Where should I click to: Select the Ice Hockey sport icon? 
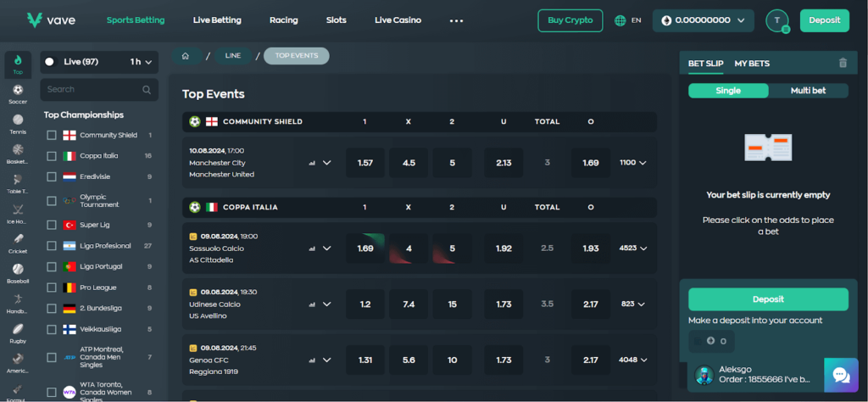pos(18,209)
